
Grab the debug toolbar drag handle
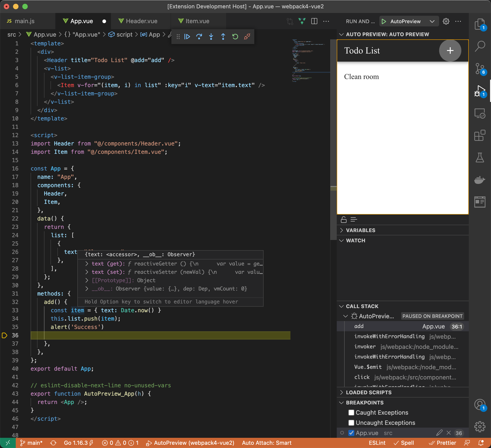tap(178, 37)
